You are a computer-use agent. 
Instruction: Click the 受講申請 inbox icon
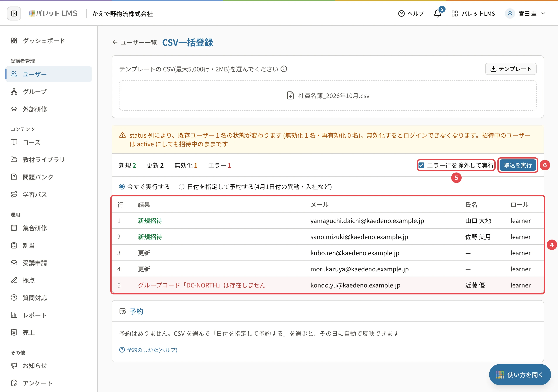tap(14, 263)
